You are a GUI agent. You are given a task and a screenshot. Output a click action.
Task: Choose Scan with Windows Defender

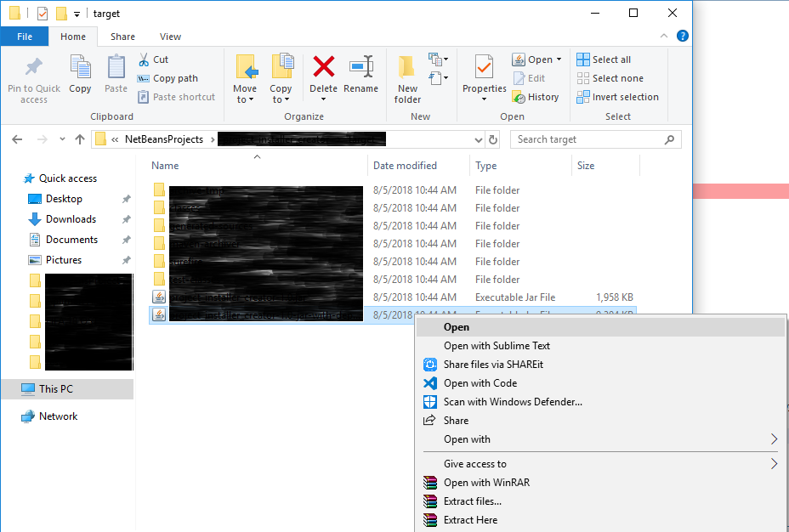pos(600,402)
